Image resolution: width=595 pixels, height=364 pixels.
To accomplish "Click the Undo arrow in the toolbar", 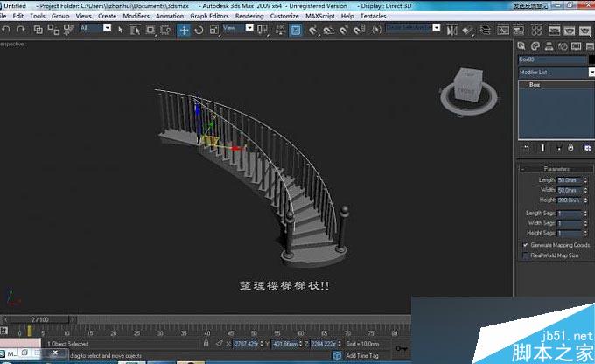I will pyautogui.click(x=6, y=29).
